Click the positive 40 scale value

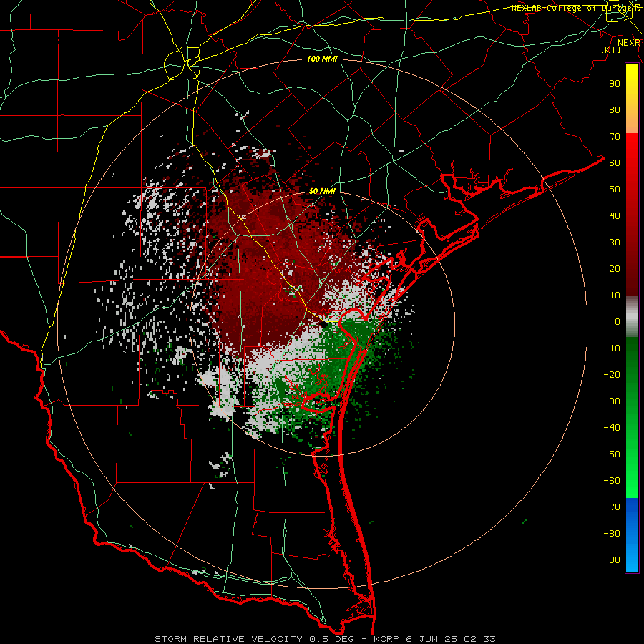(615, 216)
